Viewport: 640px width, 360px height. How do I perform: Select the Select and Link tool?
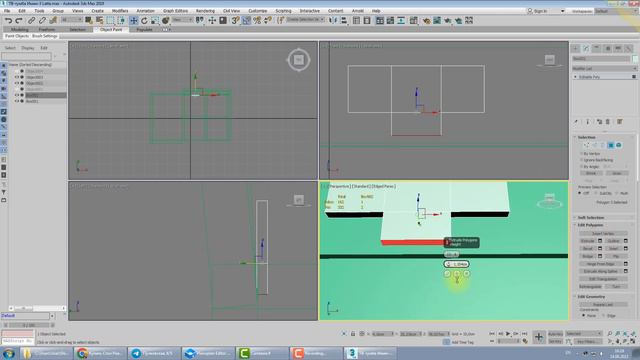tap(31, 20)
